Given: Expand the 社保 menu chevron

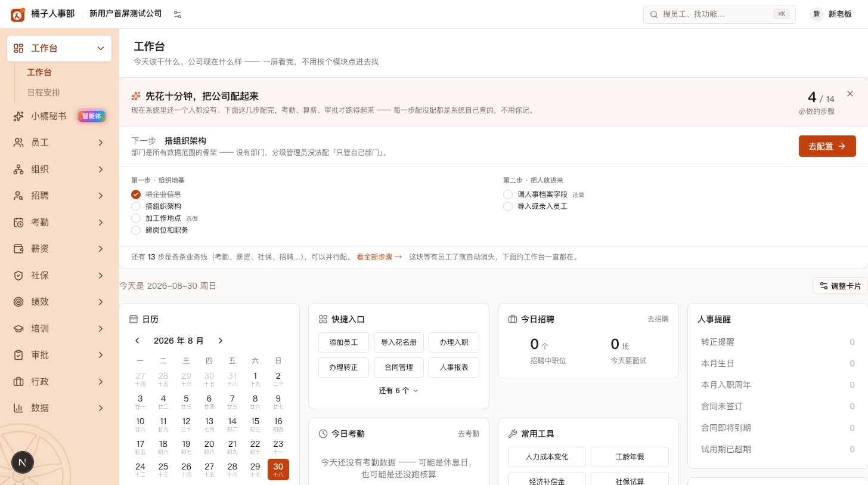Looking at the screenshot, I should [101, 276].
